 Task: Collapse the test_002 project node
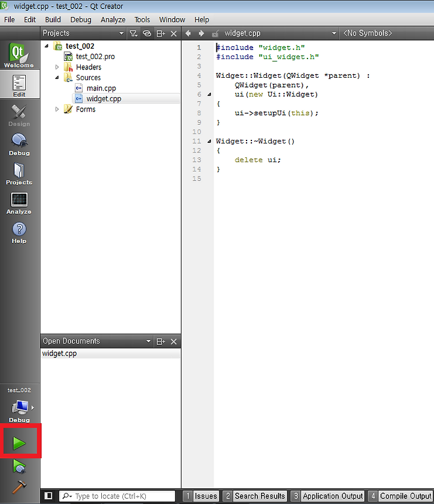pos(46,46)
